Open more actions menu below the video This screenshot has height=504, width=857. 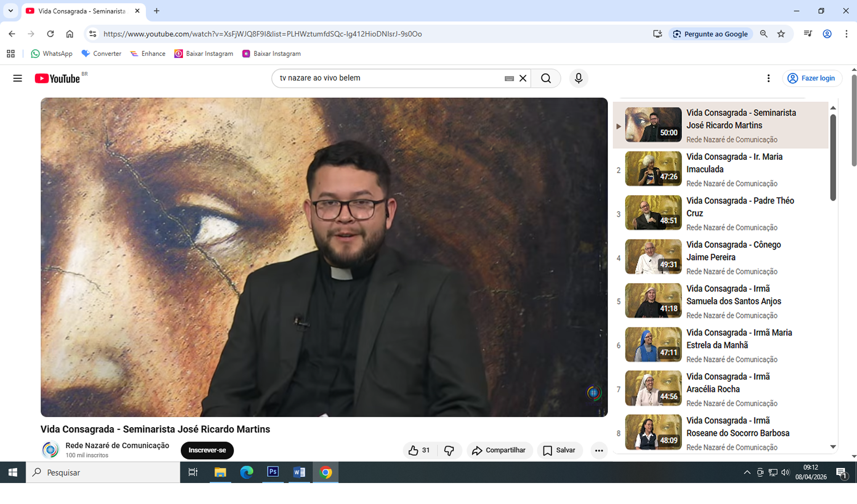599,450
